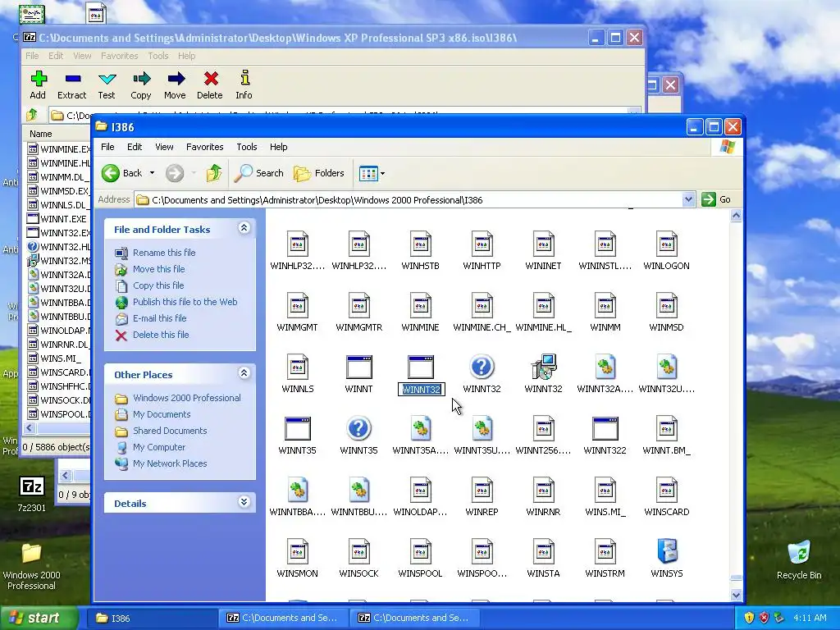Click Delete this file link
Screen dimensions: 840x630
tap(161, 335)
